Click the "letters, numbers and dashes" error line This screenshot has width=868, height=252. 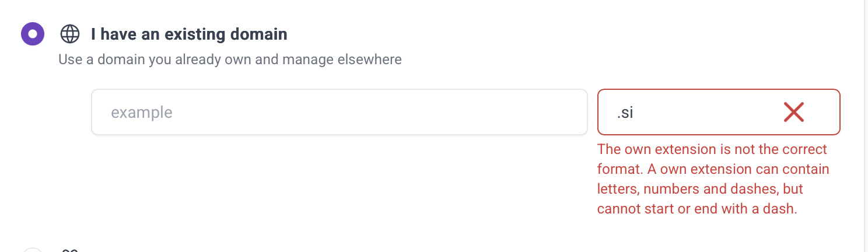click(700, 189)
